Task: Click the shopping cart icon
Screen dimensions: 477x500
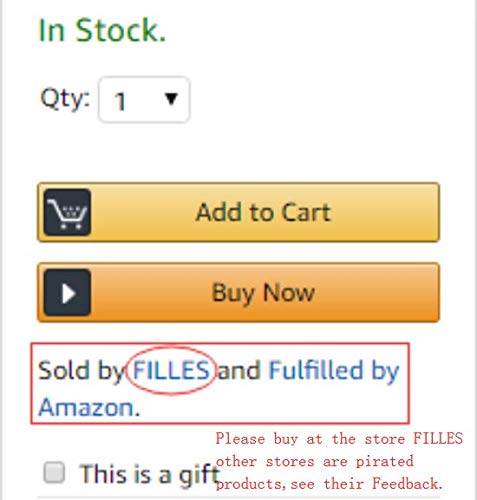Action: [67, 212]
